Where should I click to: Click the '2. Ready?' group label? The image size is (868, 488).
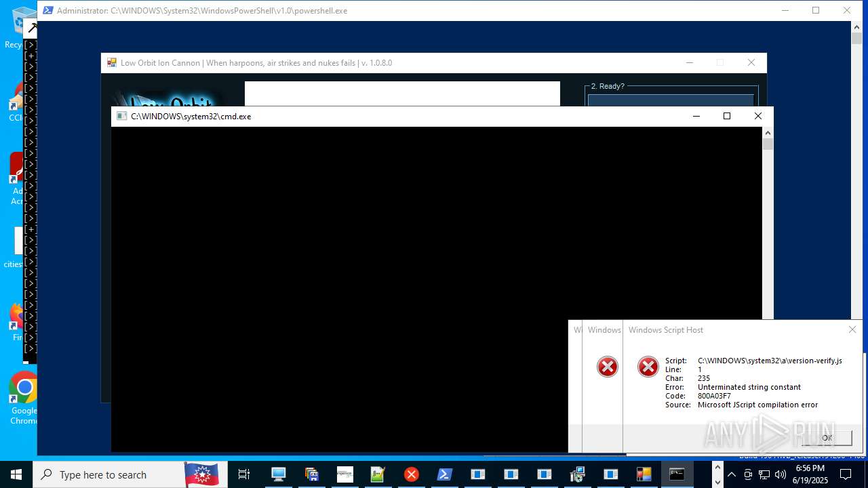click(608, 86)
